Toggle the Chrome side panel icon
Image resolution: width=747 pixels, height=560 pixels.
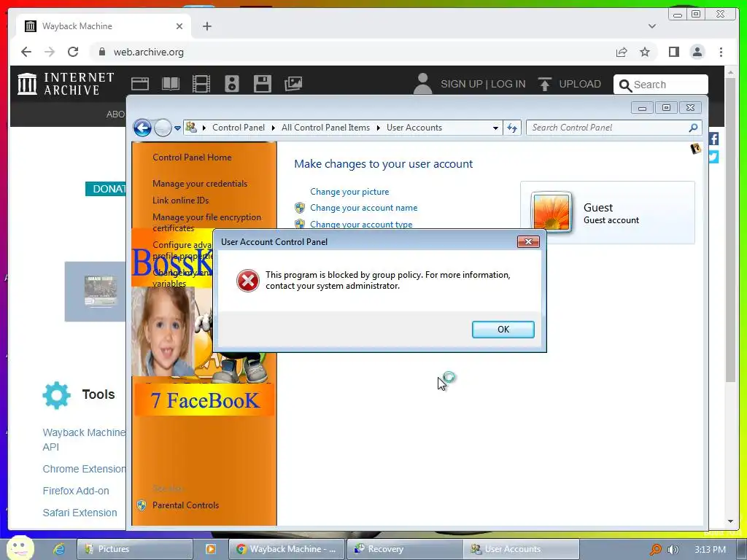(x=673, y=52)
